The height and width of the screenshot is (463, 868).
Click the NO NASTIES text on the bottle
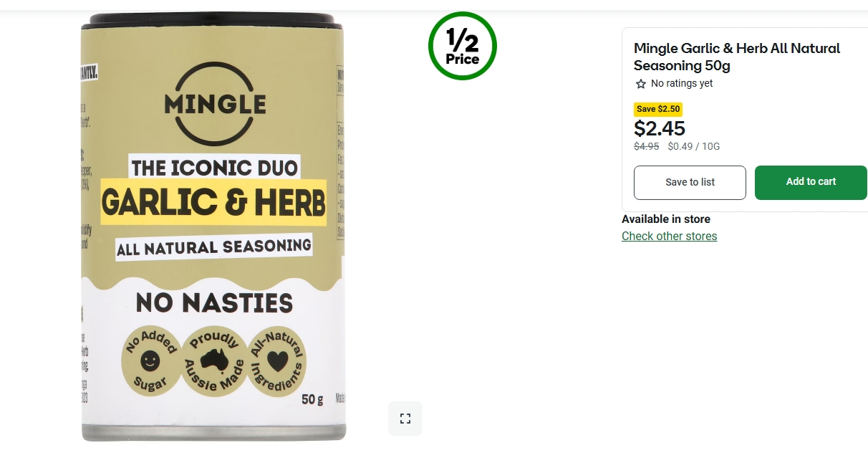tap(214, 303)
